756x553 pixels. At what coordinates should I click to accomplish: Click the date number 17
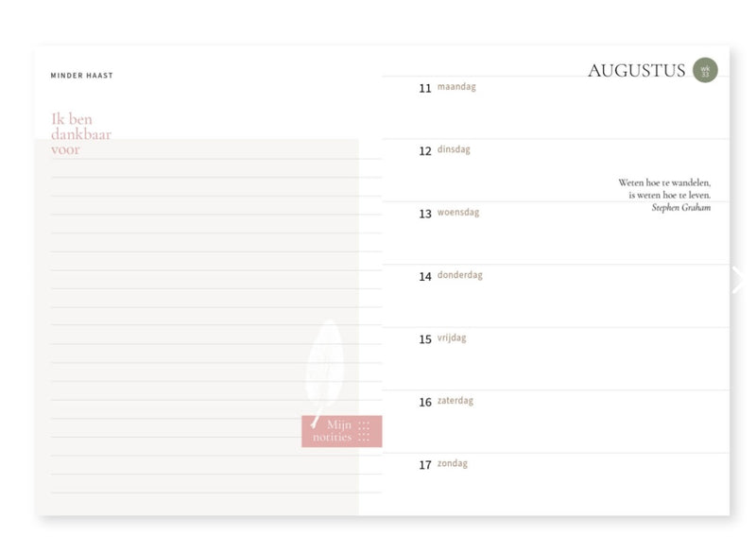click(425, 465)
